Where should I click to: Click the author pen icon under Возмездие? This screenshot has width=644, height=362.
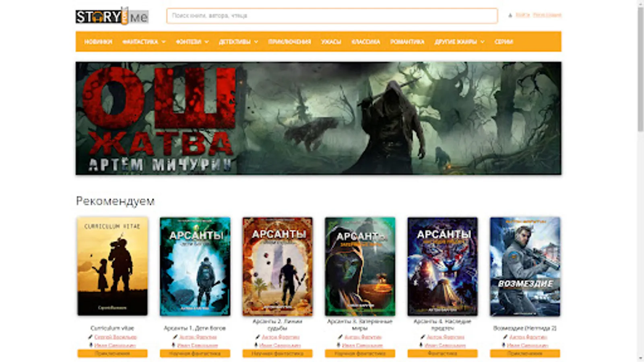pyautogui.click(x=505, y=337)
